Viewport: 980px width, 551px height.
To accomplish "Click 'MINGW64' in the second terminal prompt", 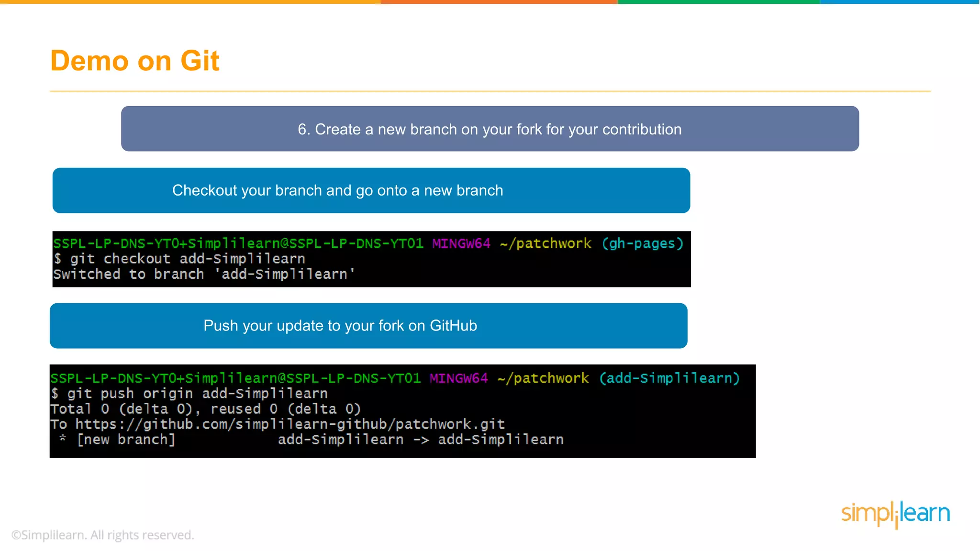I will [x=459, y=378].
